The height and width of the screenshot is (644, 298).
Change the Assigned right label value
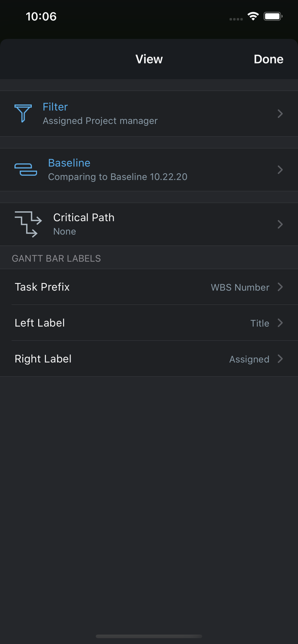click(x=249, y=359)
